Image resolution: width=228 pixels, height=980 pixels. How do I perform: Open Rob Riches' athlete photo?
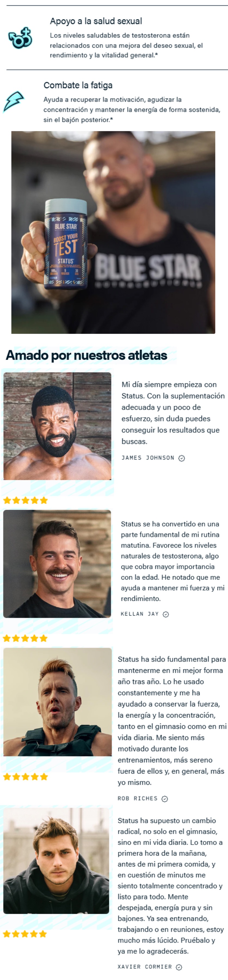[x=58, y=702]
